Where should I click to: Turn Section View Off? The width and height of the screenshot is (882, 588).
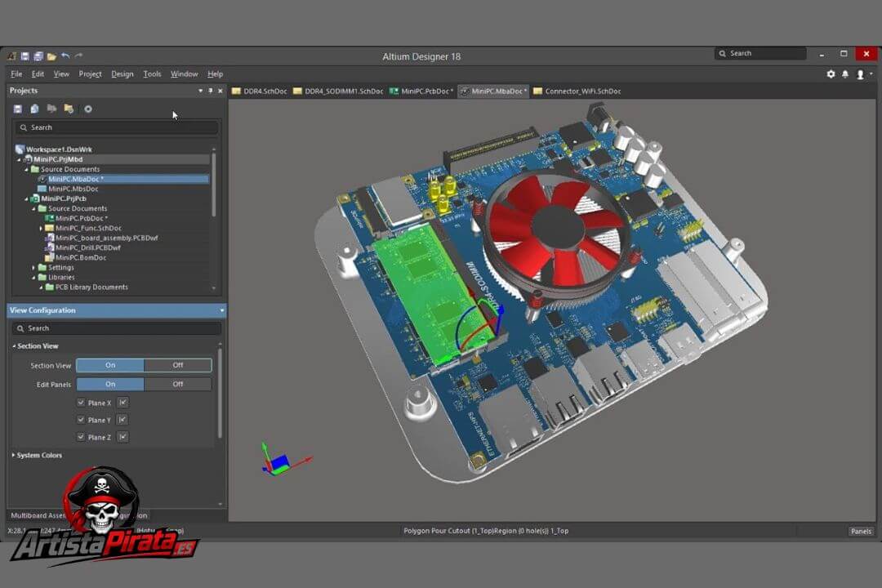pos(178,365)
